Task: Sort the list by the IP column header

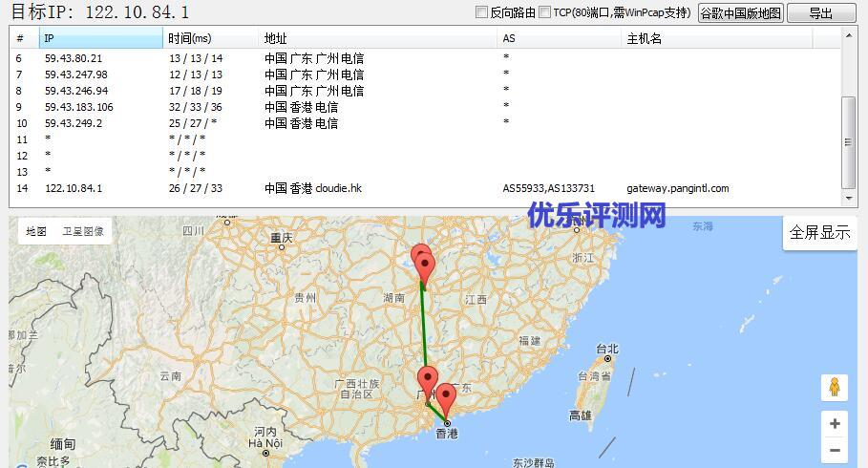Action: [100, 38]
